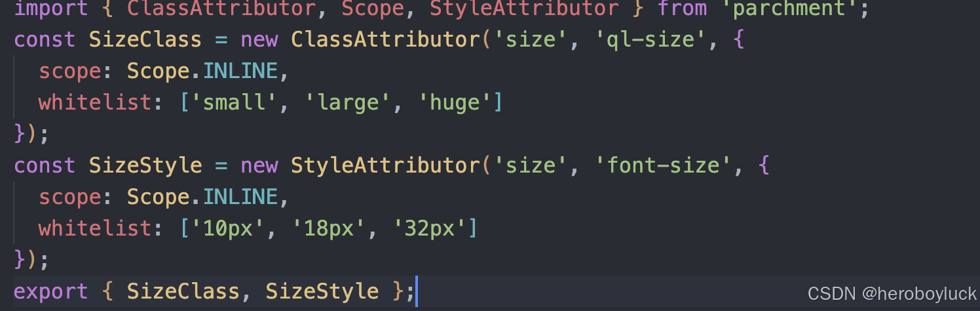
Task: Click the new keyword before ClassAttributor
Action: pyautogui.click(x=259, y=39)
